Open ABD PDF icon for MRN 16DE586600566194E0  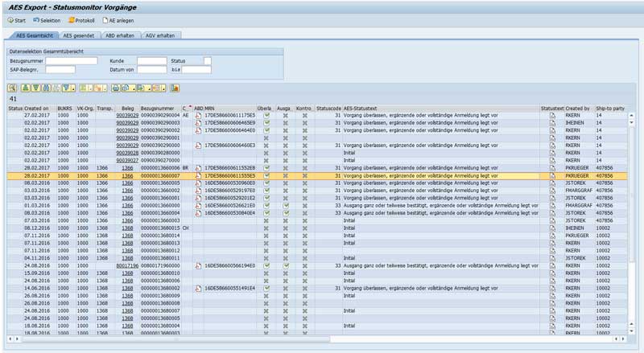click(x=198, y=265)
